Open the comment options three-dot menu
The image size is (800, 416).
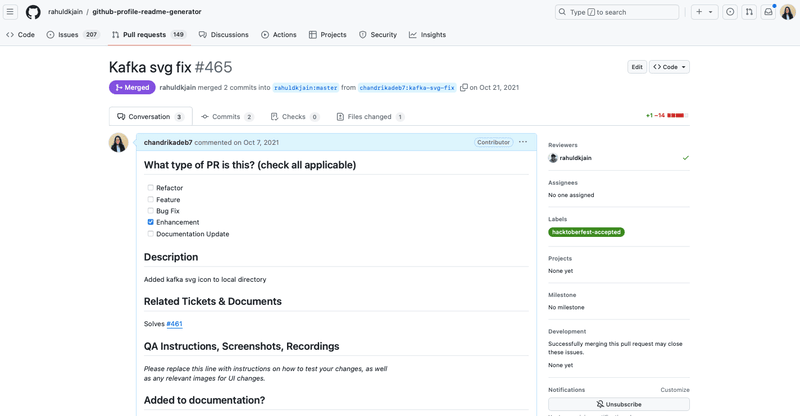click(523, 142)
